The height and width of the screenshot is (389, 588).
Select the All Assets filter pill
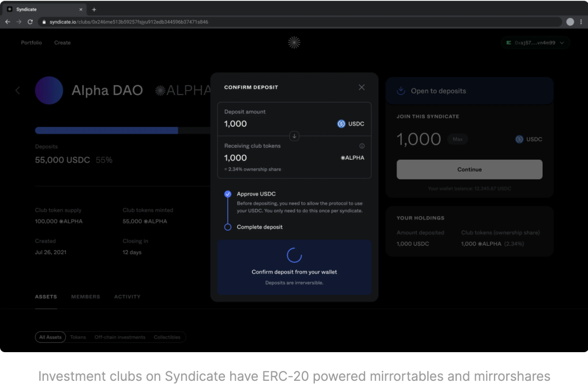point(50,337)
